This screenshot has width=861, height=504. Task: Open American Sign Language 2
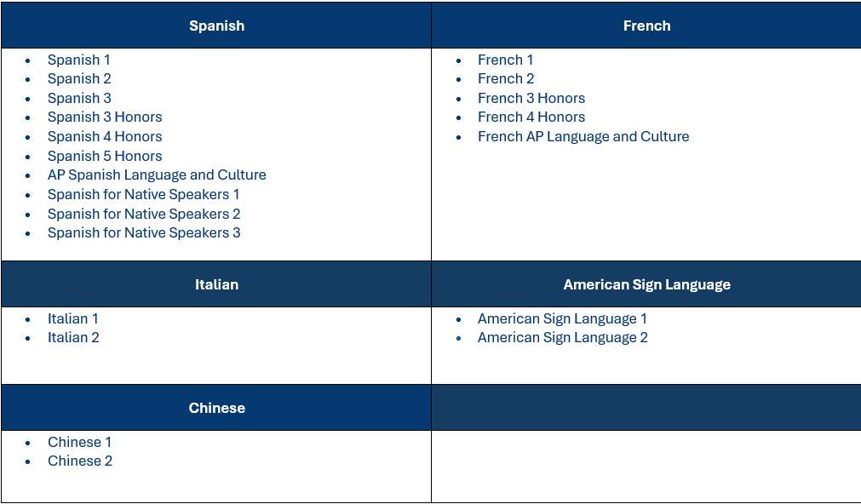pyautogui.click(x=563, y=338)
